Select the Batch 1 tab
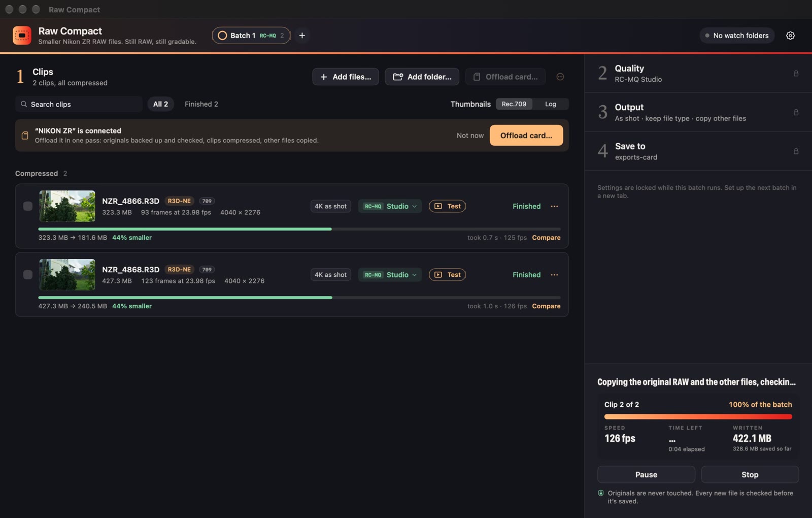The image size is (812, 518). [x=251, y=36]
